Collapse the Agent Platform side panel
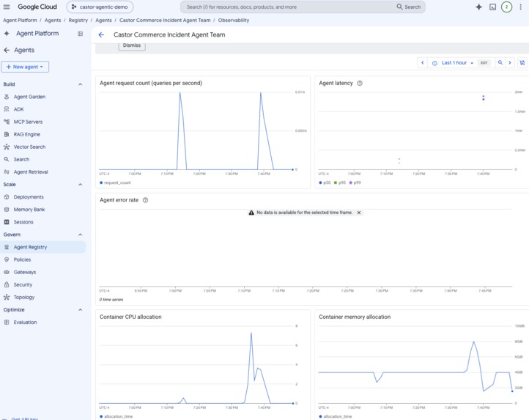Screen dimensions: 529x420 point(81,34)
